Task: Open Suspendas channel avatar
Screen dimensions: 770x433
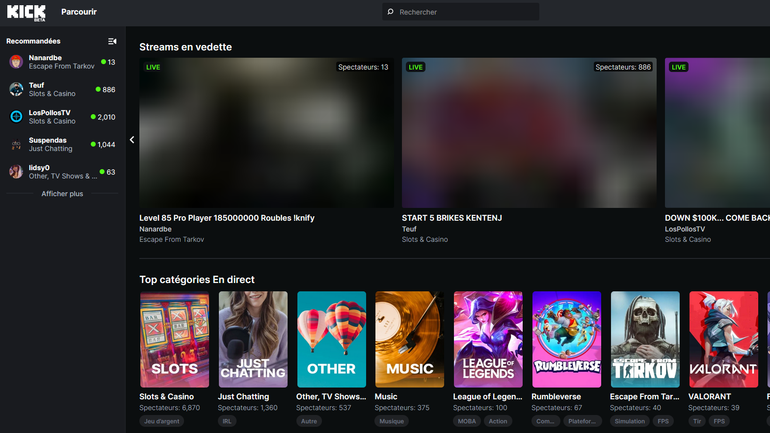Action: point(16,144)
